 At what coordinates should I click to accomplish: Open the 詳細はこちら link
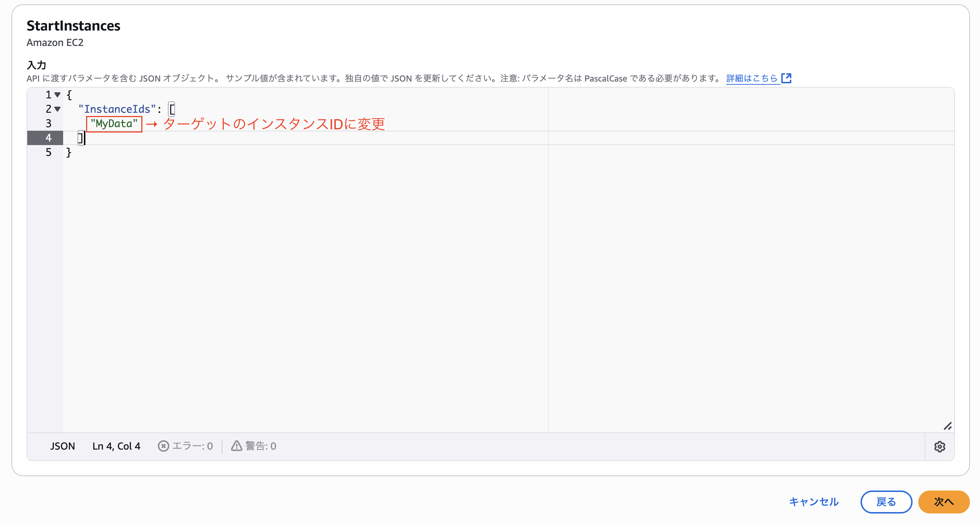[x=752, y=78]
